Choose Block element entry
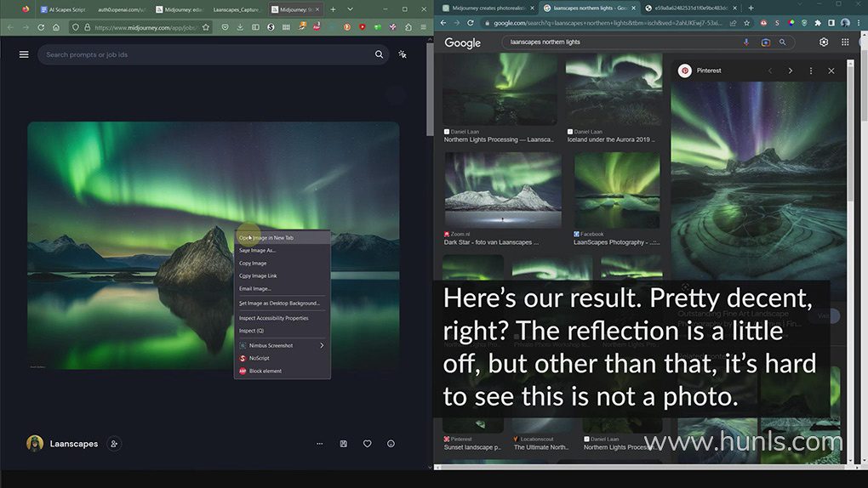 pos(283,371)
